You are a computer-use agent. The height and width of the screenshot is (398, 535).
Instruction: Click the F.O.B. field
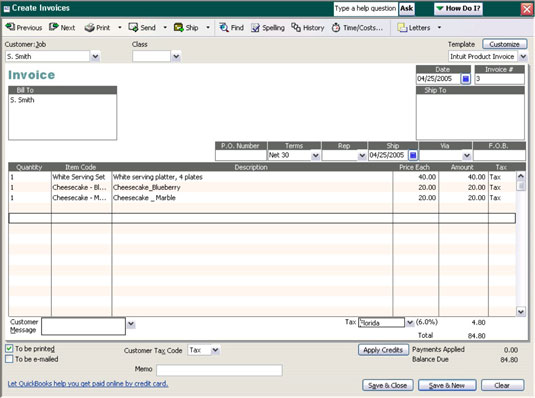pyautogui.click(x=499, y=155)
